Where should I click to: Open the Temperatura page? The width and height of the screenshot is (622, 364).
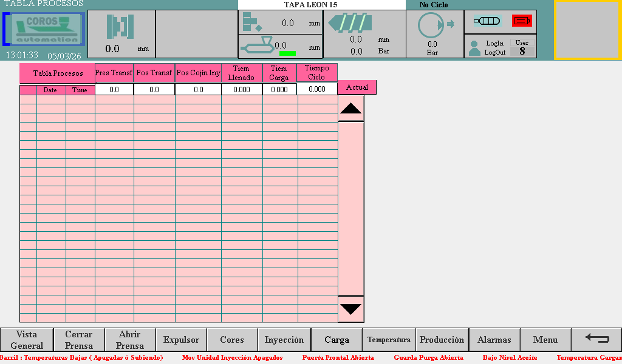click(389, 340)
